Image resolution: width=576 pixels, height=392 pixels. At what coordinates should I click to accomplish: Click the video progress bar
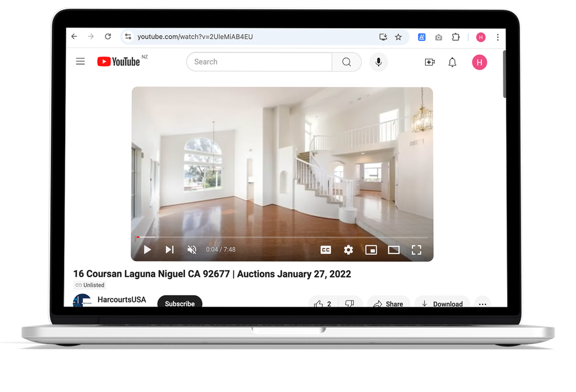282,237
